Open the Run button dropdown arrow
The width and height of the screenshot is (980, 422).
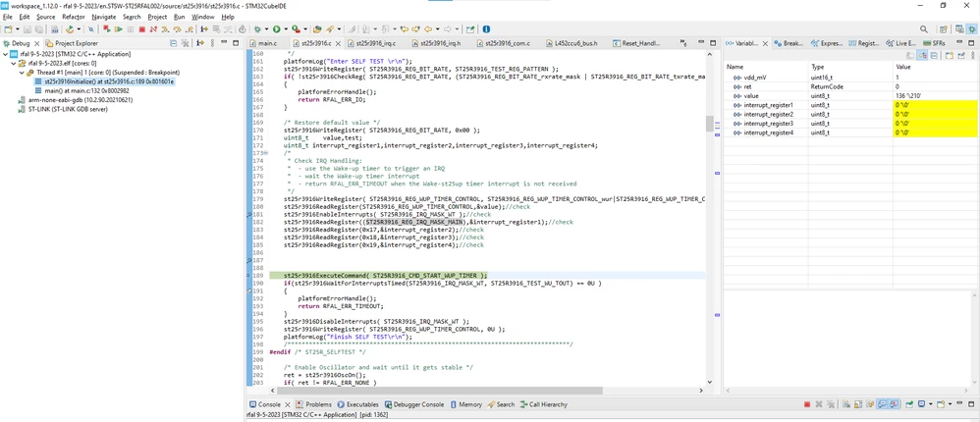coord(286,28)
